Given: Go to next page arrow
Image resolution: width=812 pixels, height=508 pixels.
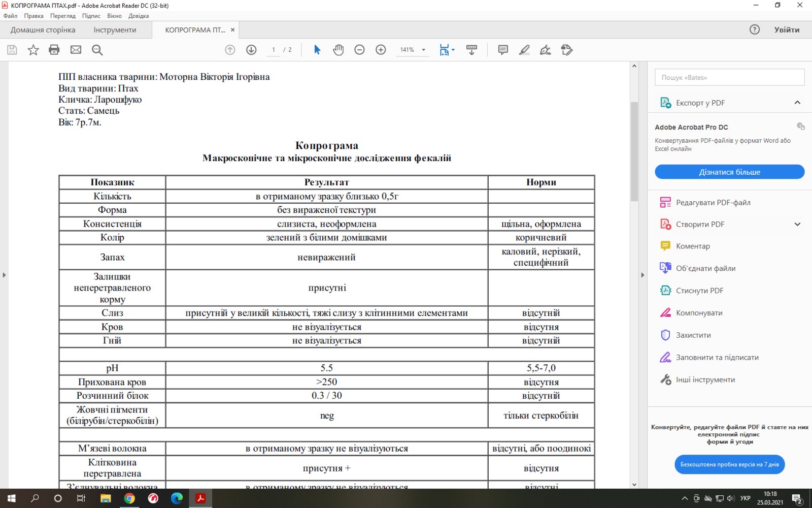Looking at the screenshot, I should (x=251, y=50).
